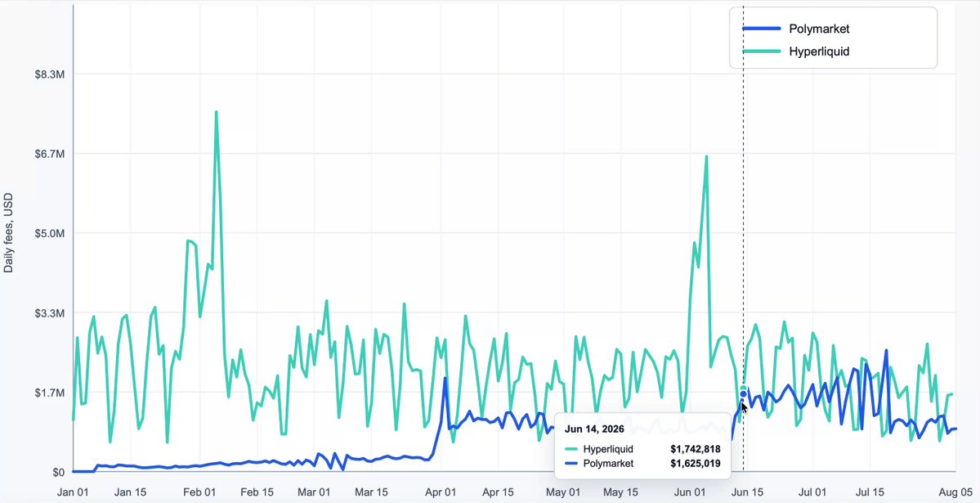
Task: Click the Hyperliquid name in the tooltip
Action: pyautogui.click(x=608, y=448)
